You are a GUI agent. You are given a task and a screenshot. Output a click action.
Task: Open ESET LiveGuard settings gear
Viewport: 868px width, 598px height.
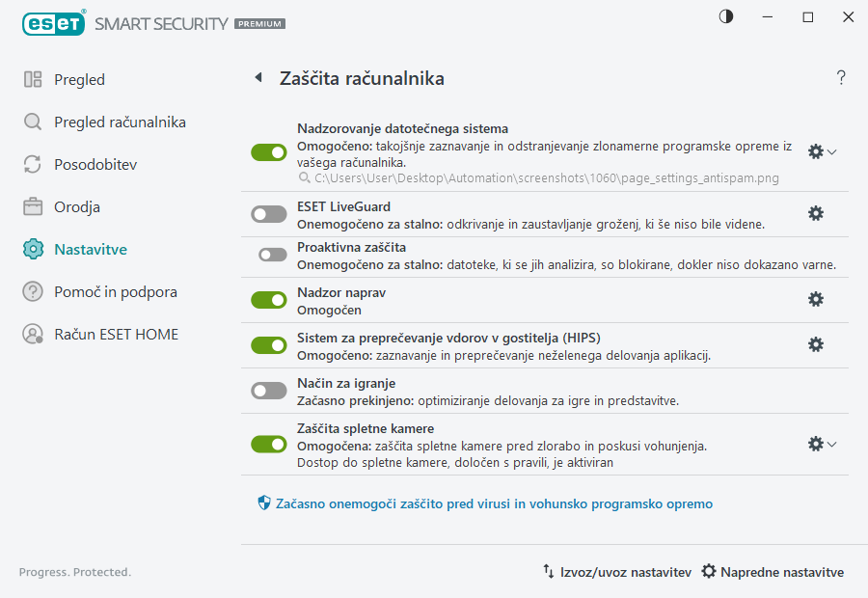coord(816,213)
